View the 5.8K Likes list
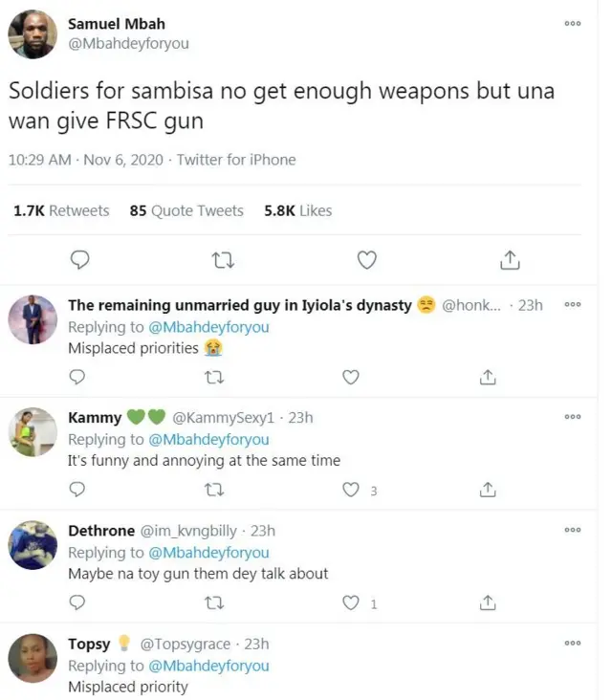Viewport: 612px width, 700px height. 297,210
